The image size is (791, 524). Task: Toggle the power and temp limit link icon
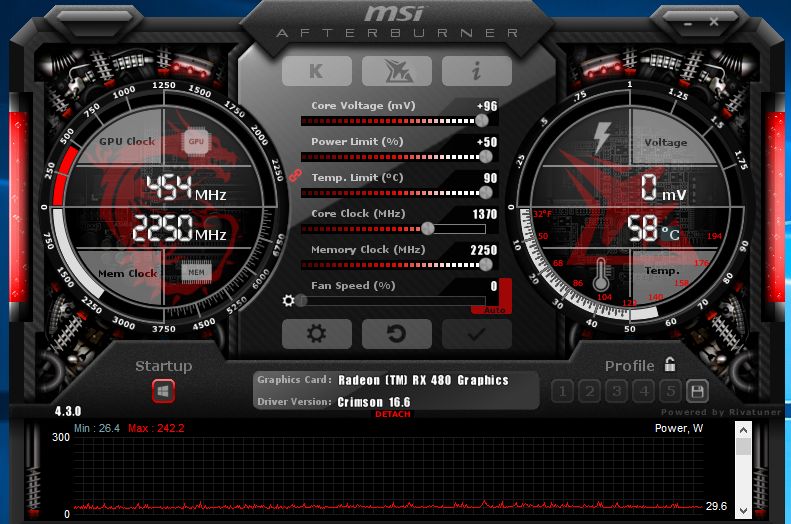tap(295, 176)
